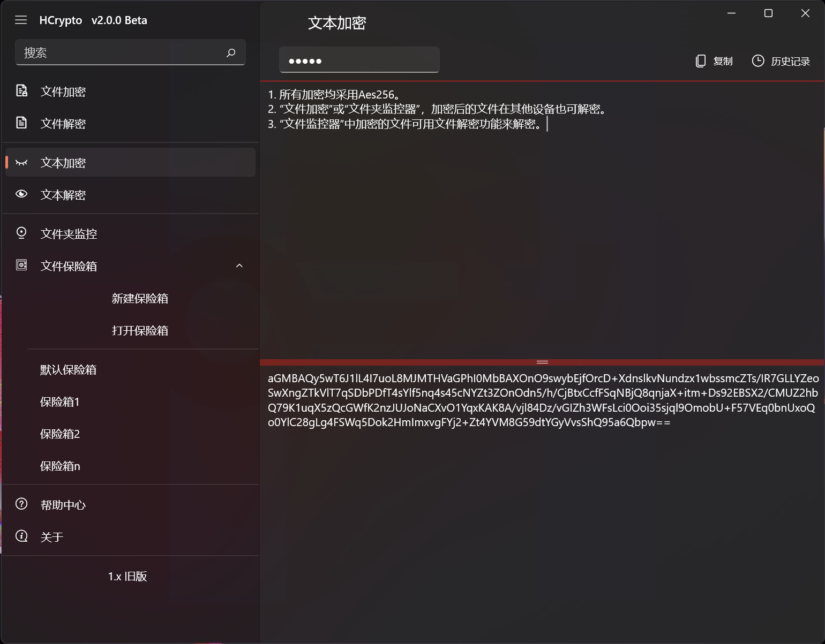Go to 文件夹监控 page

pyautogui.click(x=130, y=233)
